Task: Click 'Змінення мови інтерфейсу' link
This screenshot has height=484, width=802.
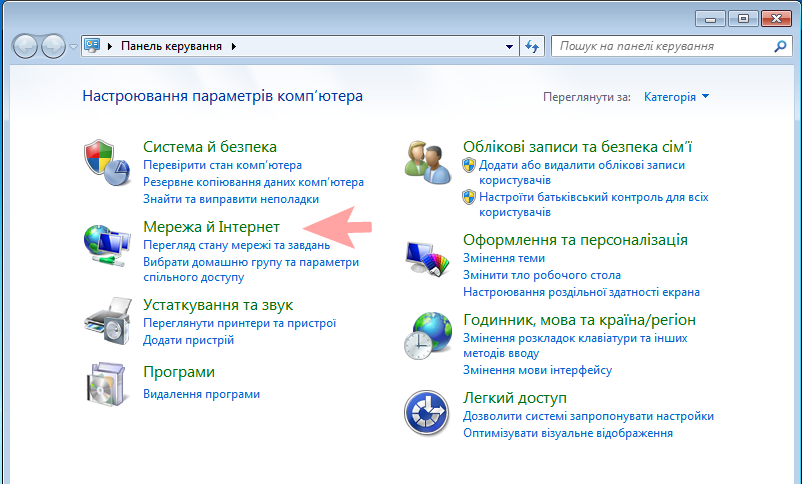Action: 538,370
